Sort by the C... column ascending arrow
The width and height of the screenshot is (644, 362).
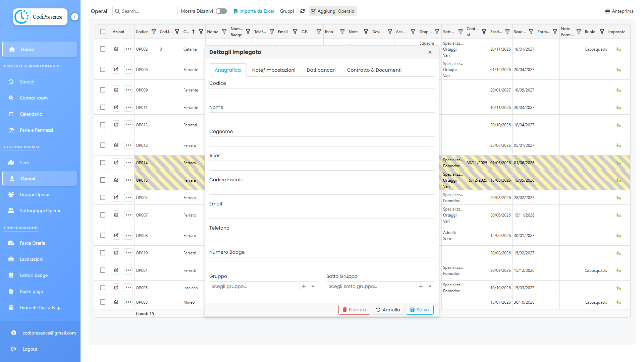(x=193, y=32)
